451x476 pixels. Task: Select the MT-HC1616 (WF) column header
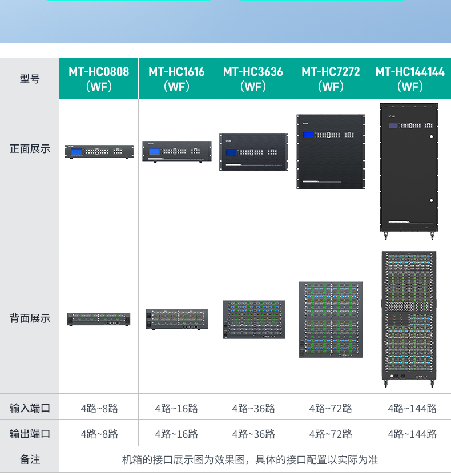177,79
